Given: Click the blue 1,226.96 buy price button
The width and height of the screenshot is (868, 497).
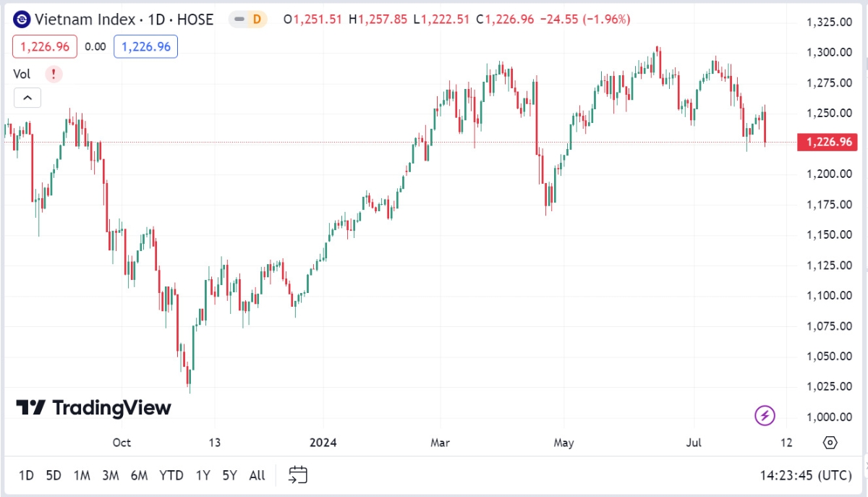Looking at the screenshot, I should click(145, 47).
